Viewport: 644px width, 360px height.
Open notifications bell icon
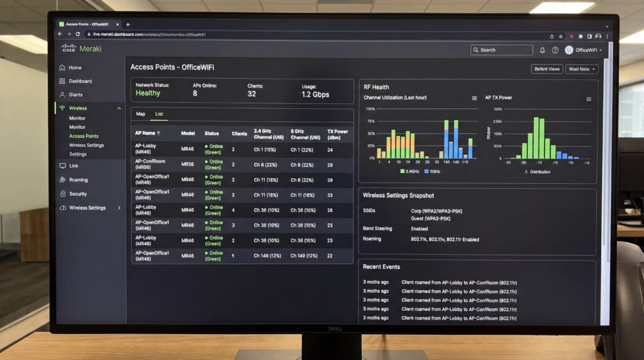(542, 50)
